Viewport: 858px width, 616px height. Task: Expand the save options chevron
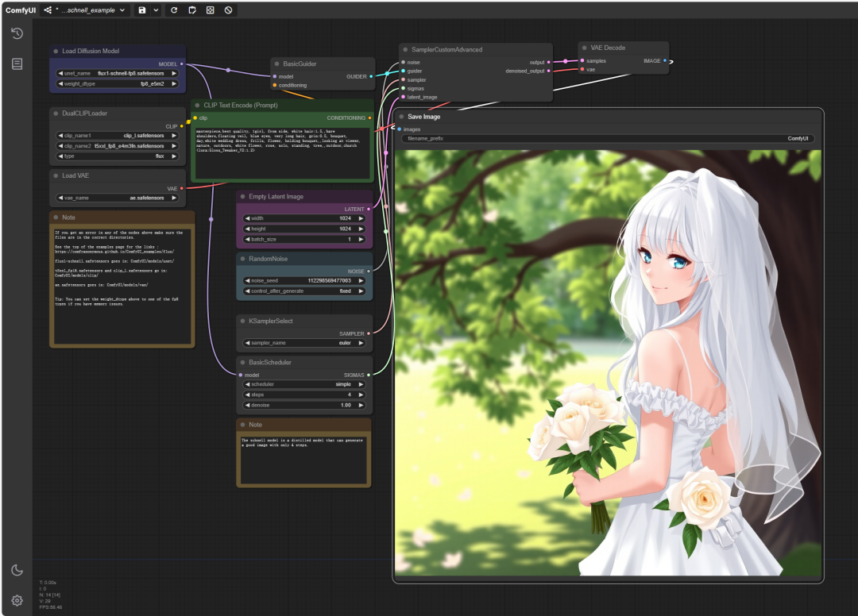point(156,10)
